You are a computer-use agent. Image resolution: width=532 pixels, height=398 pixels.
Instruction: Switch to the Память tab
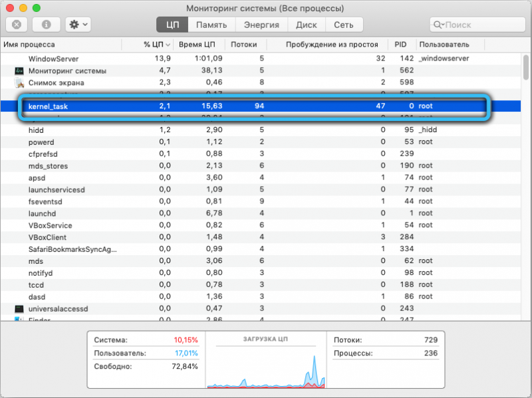[x=211, y=25]
